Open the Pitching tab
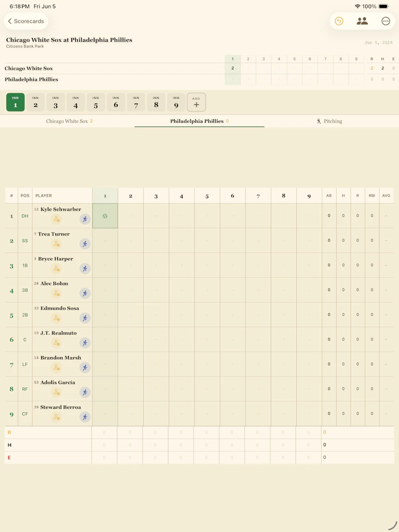The width and height of the screenshot is (399, 532). [329, 121]
